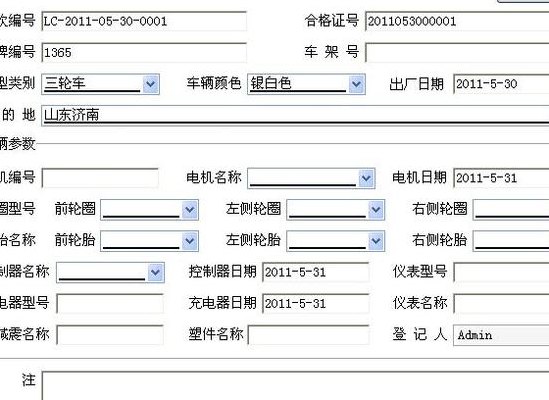The image size is (549, 400).
Task: Expand the 车辆颜色 银白色 dropdown arrow
Action: click(x=357, y=84)
